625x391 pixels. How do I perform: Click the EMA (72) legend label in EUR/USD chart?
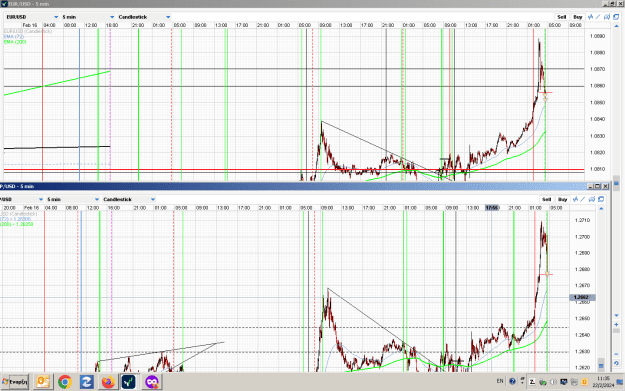[14, 36]
